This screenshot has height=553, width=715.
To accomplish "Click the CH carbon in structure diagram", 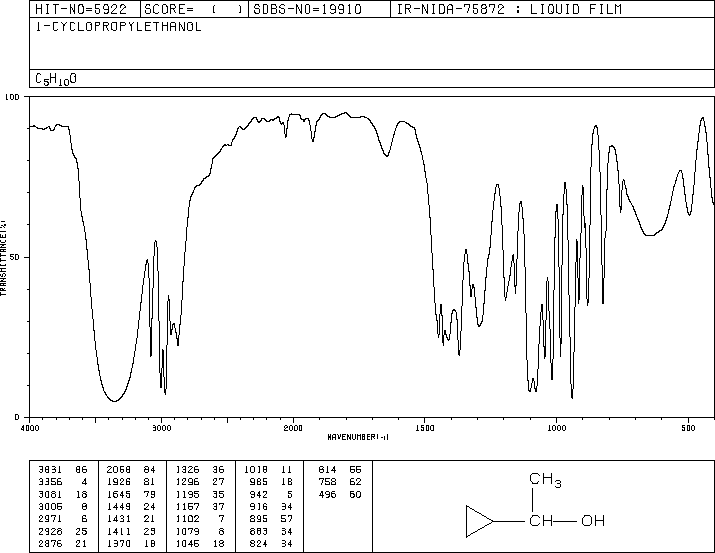I will coord(541,521).
